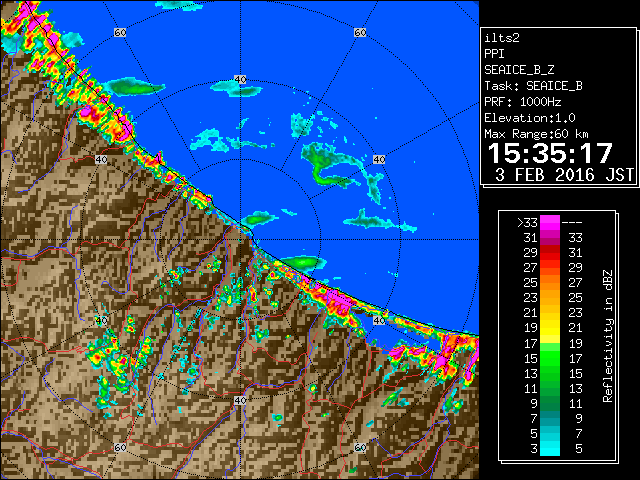640x480 pixels.
Task: Click the 'Reflectivity in dBZ' legend title
Action: (x=608, y=336)
